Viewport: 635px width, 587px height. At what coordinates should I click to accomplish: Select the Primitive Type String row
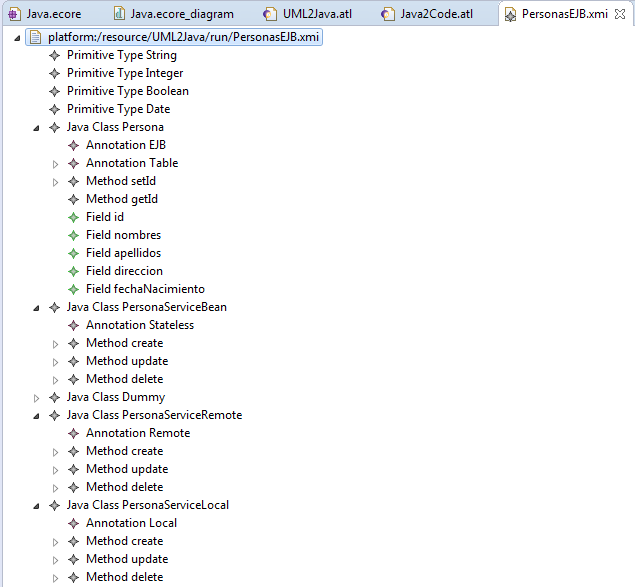122,55
